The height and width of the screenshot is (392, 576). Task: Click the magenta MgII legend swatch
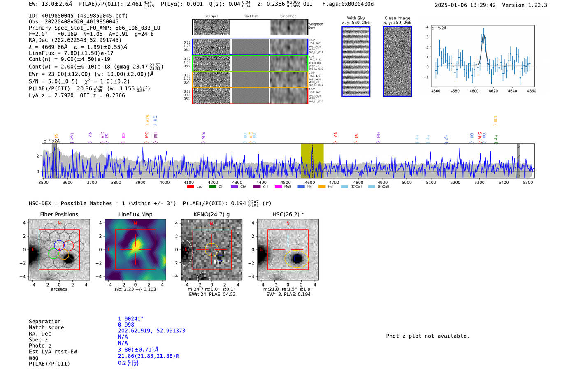click(x=279, y=186)
